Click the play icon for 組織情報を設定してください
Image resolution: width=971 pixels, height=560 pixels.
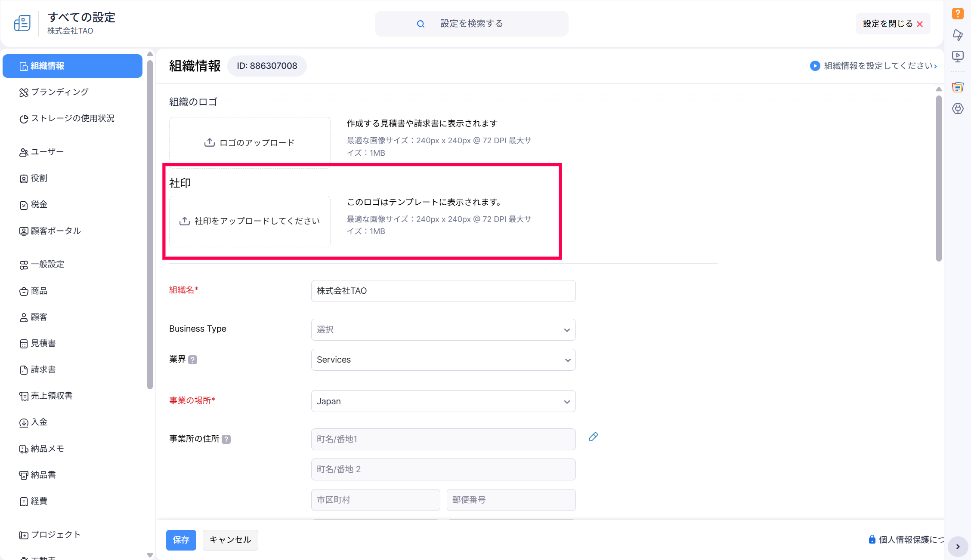point(815,66)
